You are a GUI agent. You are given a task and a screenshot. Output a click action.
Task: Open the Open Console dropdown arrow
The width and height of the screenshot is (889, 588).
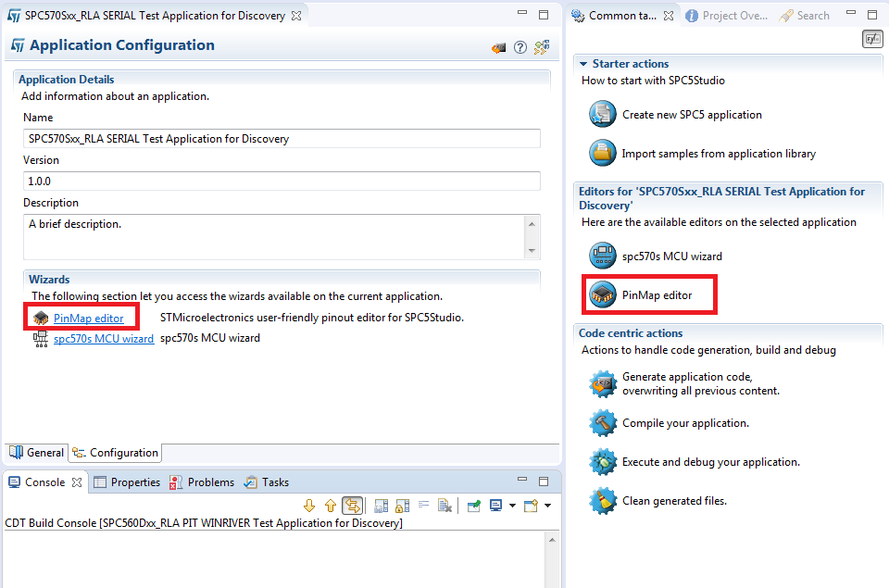click(547, 506)
